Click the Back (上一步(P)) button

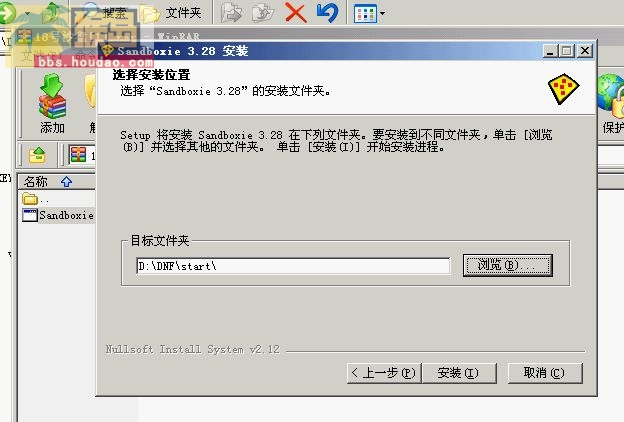(x=384, y=373)
